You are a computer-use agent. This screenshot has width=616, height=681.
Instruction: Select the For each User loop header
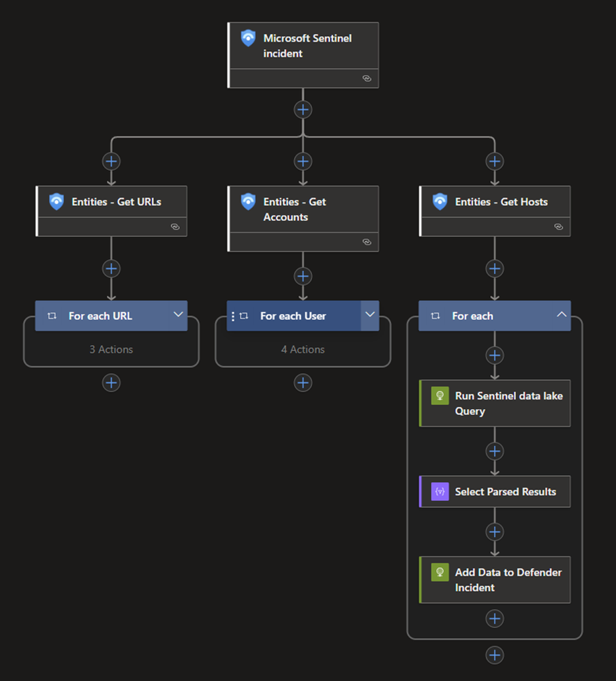coord(303,316)
